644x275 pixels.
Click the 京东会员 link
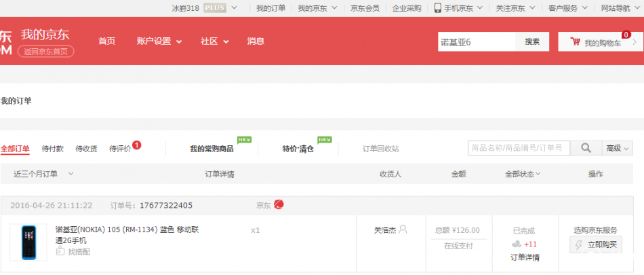click(x=365, y=8)
